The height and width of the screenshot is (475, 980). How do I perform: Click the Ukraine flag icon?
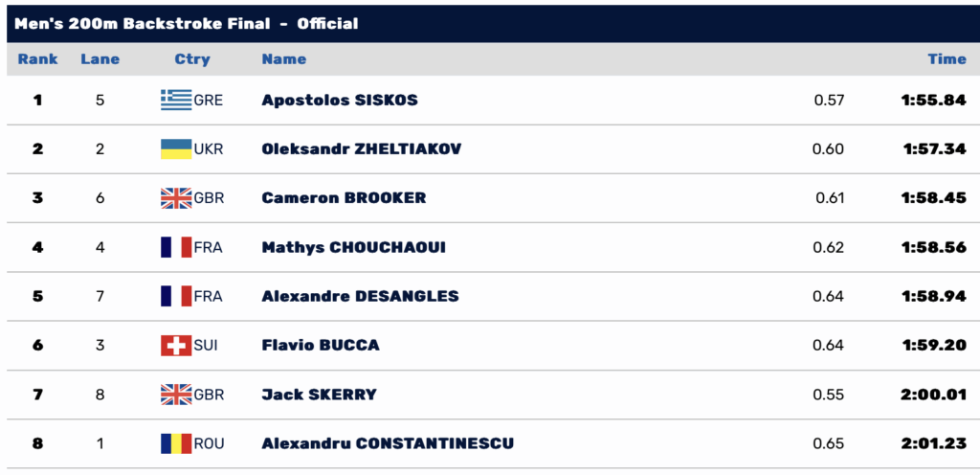pyautogui.click(x=176, y=148)
